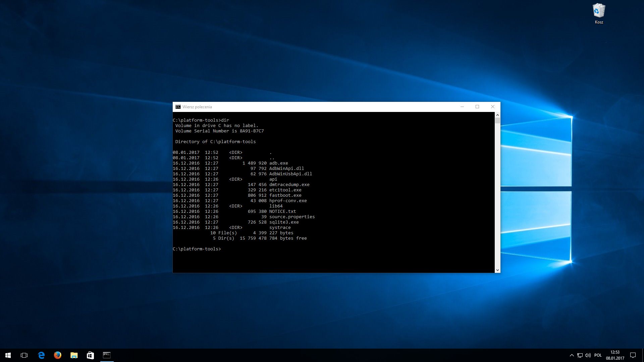Viewport: 644px width, 362px height.
Task: Open the Action Center notification icon
Action: pyautogui.click(x=633, y=355)
